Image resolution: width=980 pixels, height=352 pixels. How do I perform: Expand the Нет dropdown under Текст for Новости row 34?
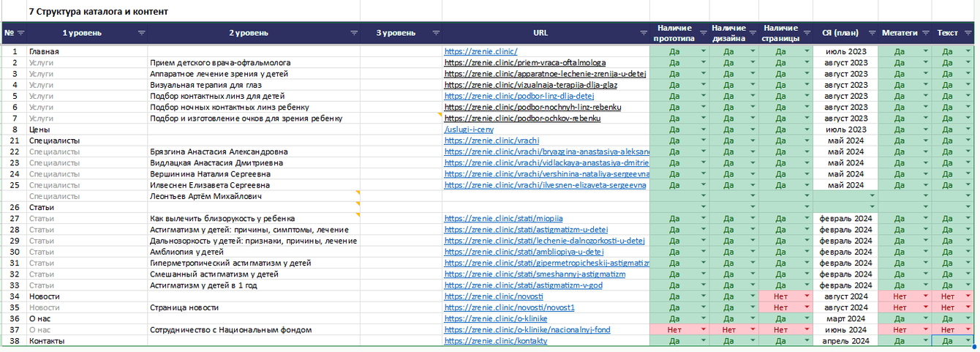(969, 296)
